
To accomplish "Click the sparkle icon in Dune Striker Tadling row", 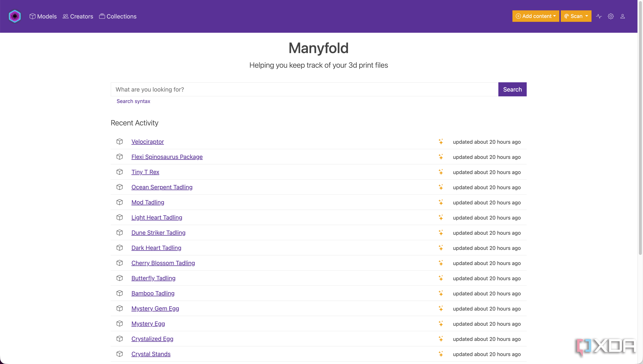I will [x=441, y=232].
